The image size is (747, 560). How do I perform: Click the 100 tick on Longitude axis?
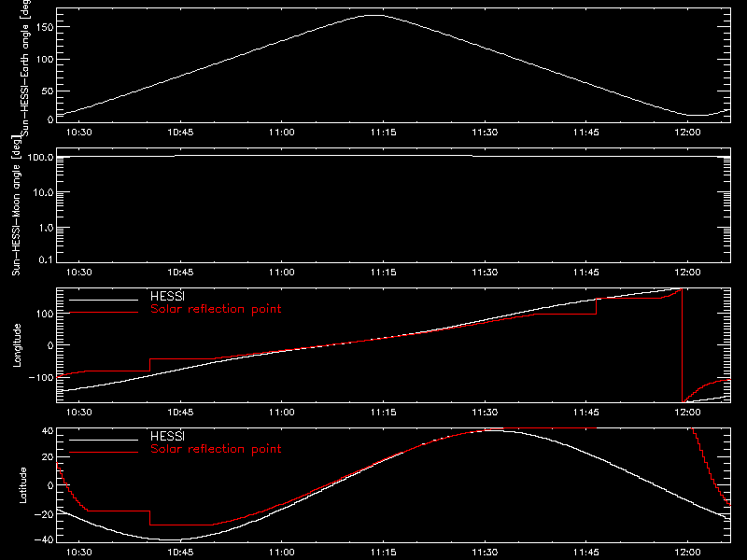pos(45,314)
